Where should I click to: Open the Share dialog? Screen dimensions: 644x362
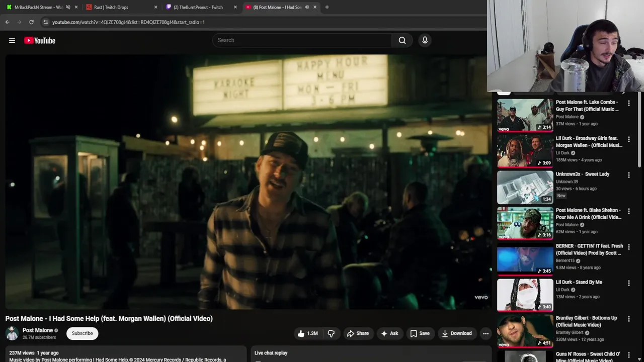click(x=358, y=333)
